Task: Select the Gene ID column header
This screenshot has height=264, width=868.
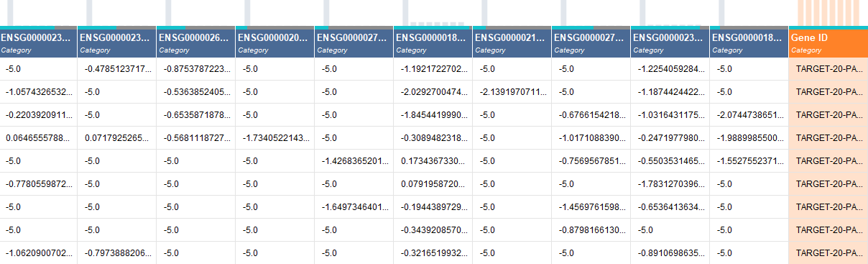Action: tap(828, 43)
